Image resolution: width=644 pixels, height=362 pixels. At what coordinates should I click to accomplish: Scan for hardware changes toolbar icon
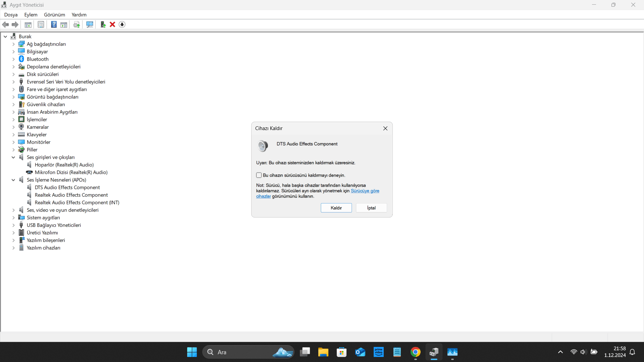[90, 24]
